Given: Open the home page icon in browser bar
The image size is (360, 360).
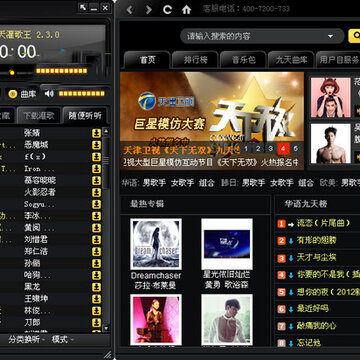Looking at the screenshot, I should (186, 10).
